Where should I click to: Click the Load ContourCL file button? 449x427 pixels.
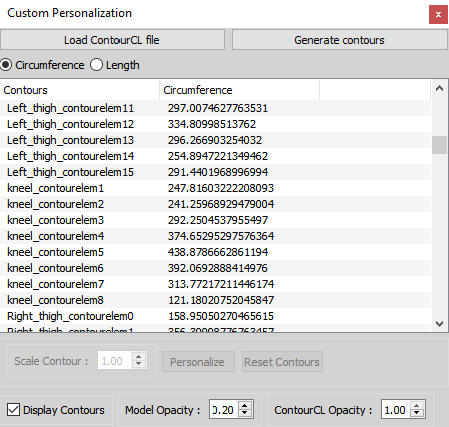[112, 40]
